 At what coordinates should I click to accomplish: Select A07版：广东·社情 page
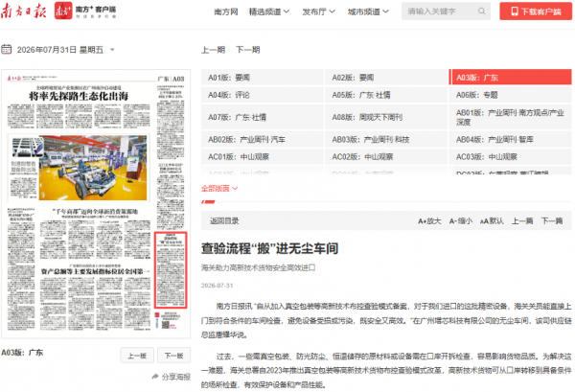point(263,117)
